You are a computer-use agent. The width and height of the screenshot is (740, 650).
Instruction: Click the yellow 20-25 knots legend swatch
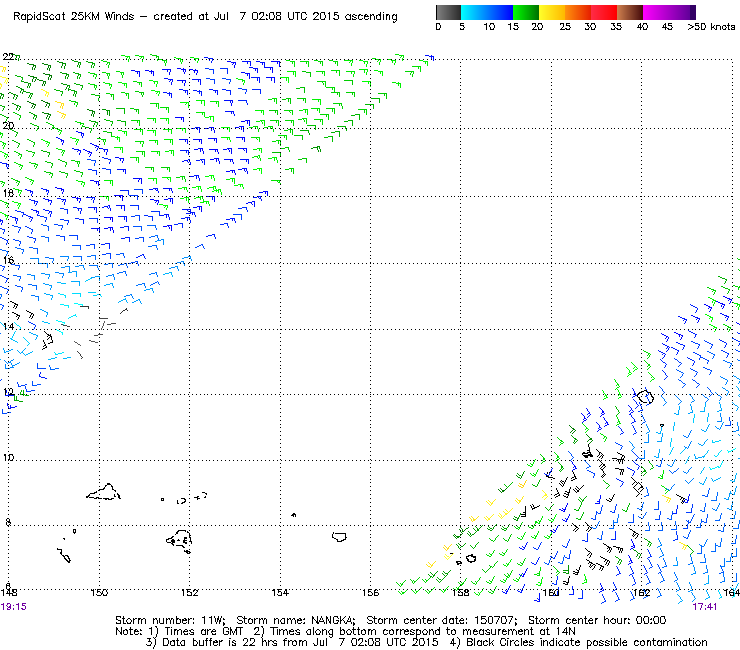pyautogui.click(x=552, y=12)
